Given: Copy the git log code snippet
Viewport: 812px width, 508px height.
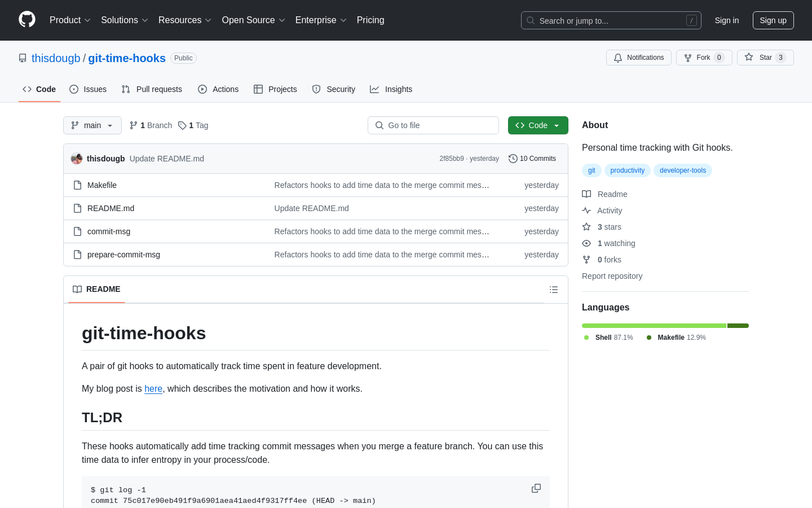Looking at the screenshot, I should click(x=536, y=488).
